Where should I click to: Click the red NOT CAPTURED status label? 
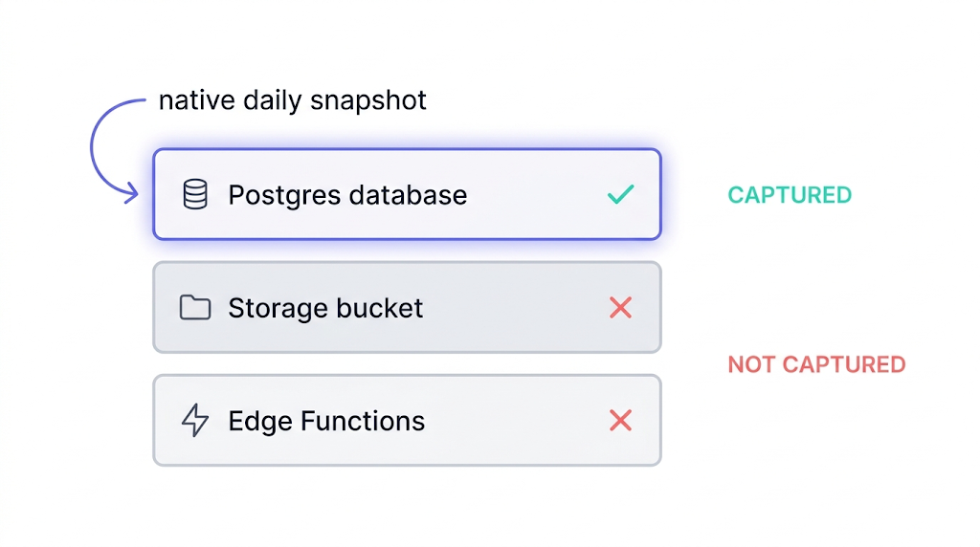click(816, 364)
